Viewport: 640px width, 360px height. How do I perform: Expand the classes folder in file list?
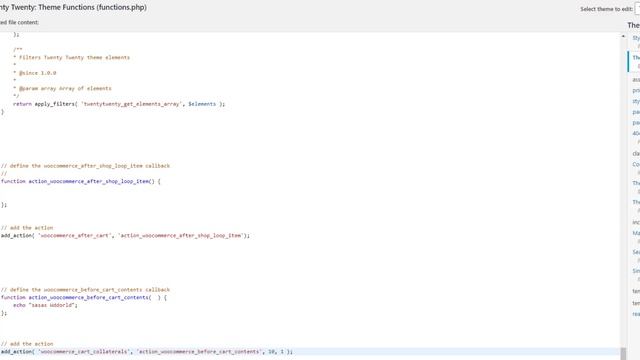tap(636, 153)
